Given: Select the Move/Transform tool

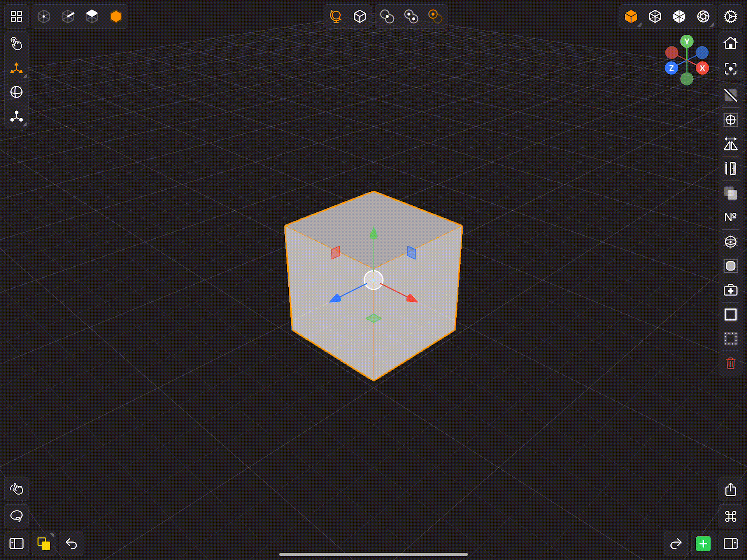Looking at the screenshot, I should 16,68.
